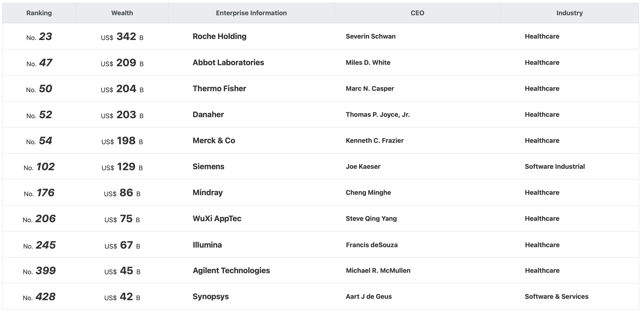Open Merck & Co company details

(x=214, y=141)
